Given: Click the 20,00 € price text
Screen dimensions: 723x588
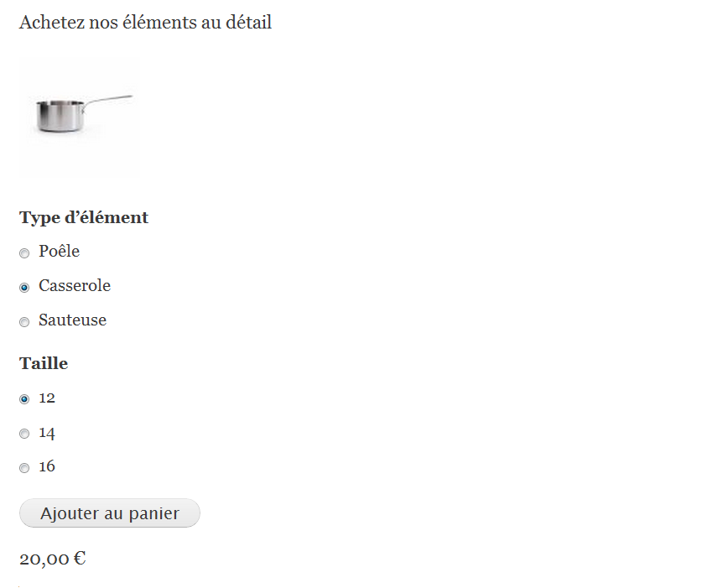Looking at the screenshot, I should pyautogui.click(x=52, y=558).
